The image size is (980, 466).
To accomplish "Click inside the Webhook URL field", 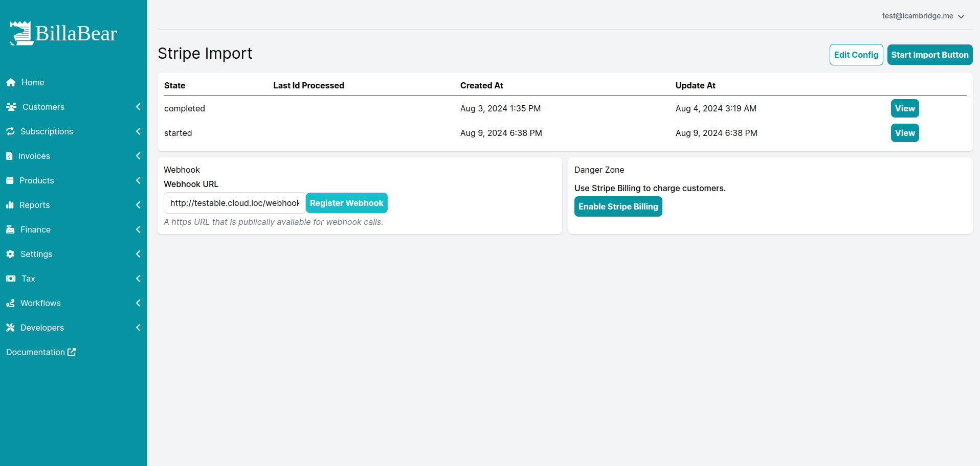I will click(234, 203).
